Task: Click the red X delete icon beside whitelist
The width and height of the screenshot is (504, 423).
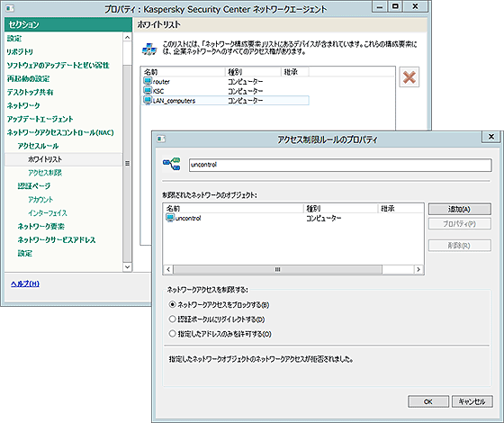Action: [x=409, y=77]
